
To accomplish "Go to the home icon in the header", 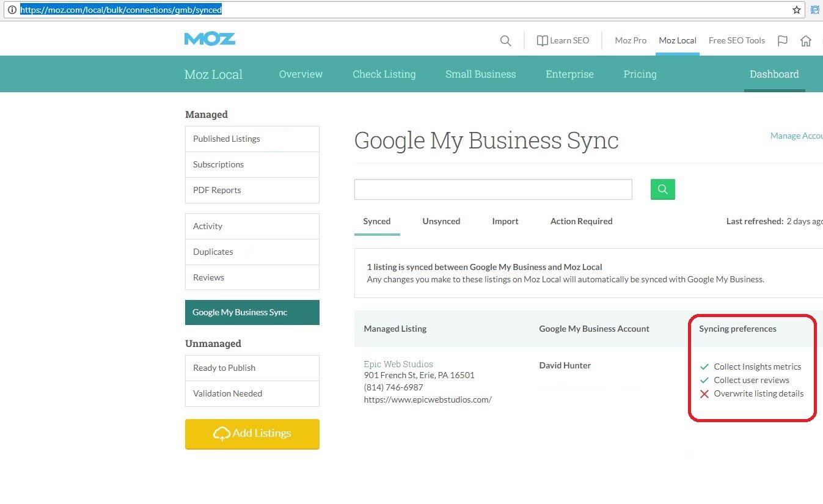I will [x=806, y=41].
